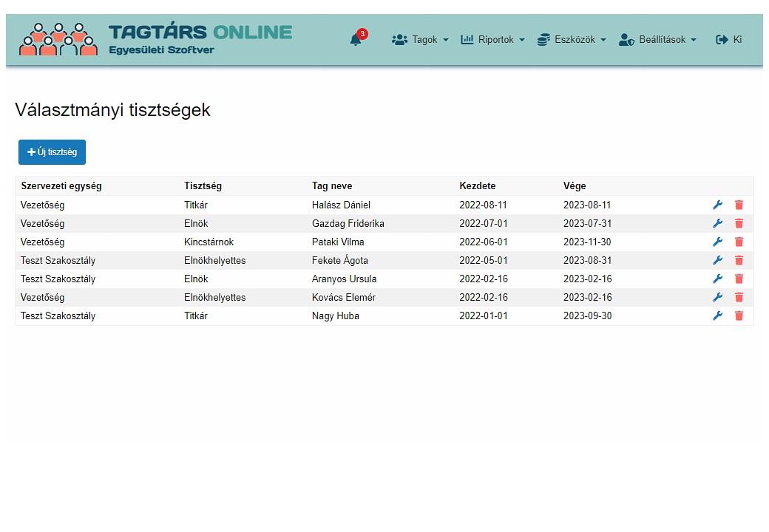Edit Kovács Elemér row with wrench icon
This screenshot has height=532, width=769.
pos(717,297)
